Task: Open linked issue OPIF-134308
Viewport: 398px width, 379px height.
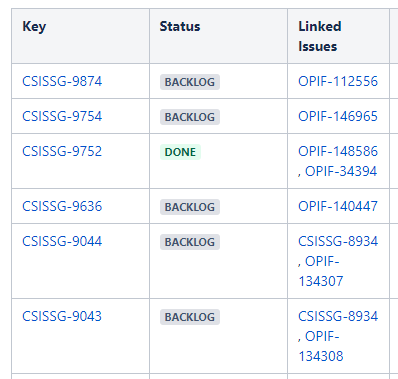Action: pos(320,346)
